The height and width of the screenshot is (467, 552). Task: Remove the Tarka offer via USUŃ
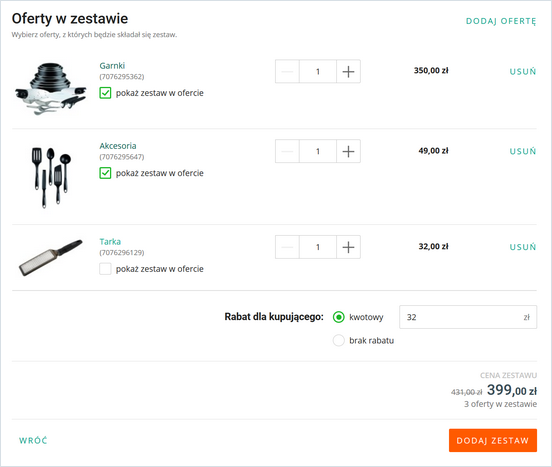523,247
